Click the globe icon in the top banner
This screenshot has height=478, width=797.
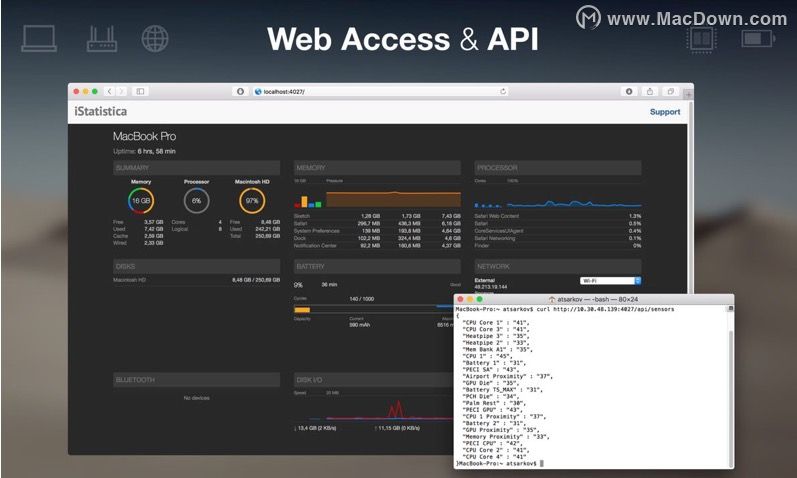click(x=155, y=39)
